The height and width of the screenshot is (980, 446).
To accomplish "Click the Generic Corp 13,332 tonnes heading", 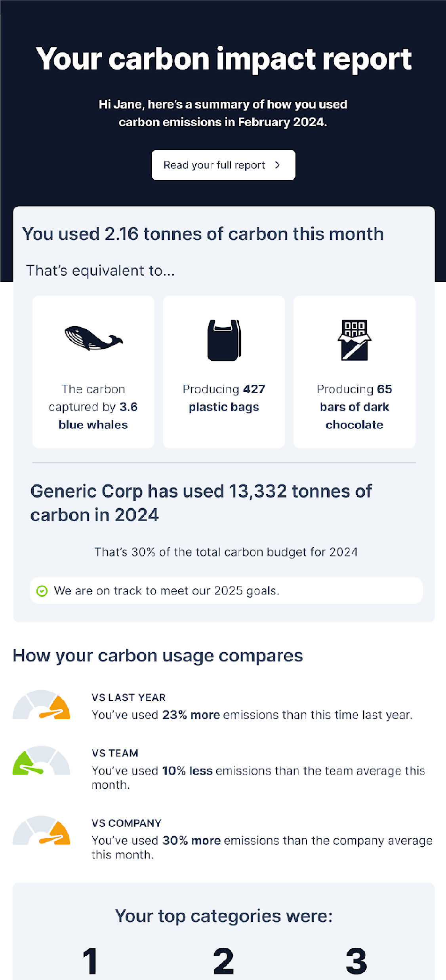I will (201, 503).
